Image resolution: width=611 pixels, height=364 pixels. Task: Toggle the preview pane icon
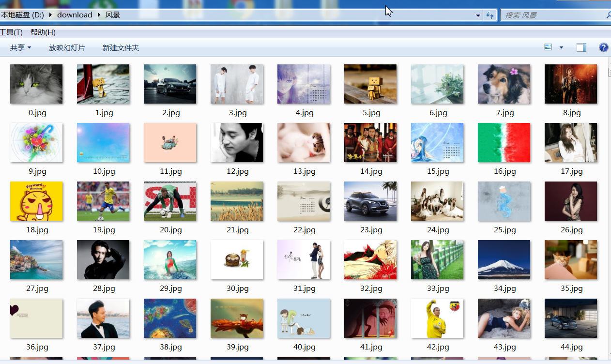(x=581, y=47)
